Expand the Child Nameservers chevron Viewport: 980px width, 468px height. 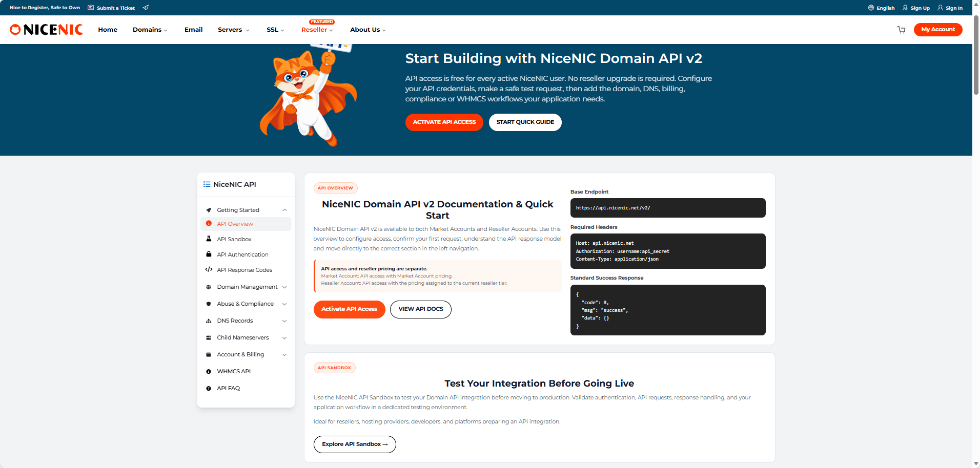[x=284, y=337]
